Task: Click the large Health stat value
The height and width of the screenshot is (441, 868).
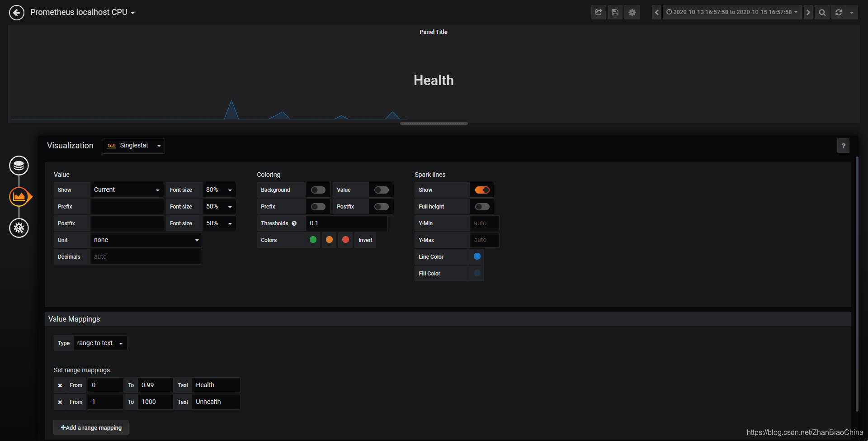Action: 434,81
